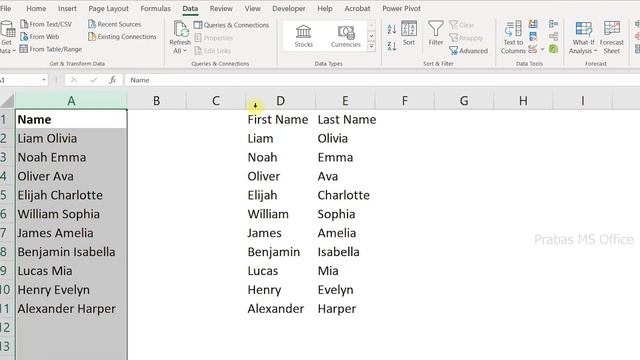Sort Z to A descending
This screenshot has width=640, height=360.
click(x=391, y=46)
